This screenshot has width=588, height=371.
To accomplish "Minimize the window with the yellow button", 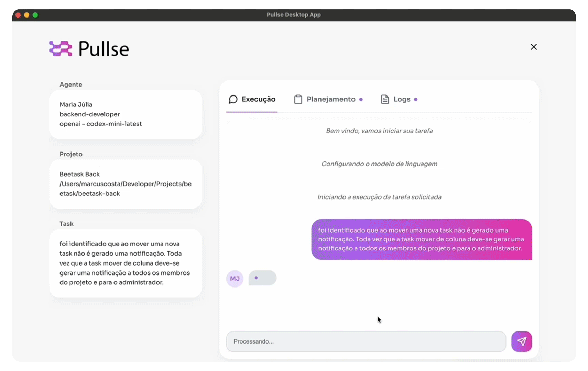I will 26,15.
